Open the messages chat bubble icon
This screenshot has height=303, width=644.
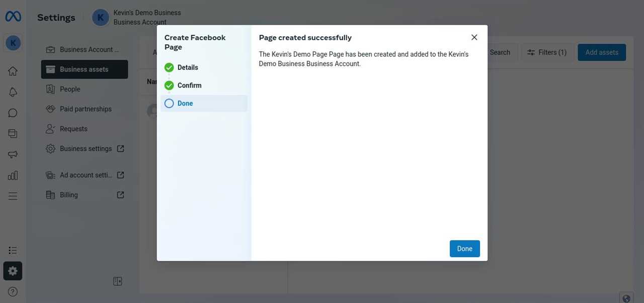[13, 113]
